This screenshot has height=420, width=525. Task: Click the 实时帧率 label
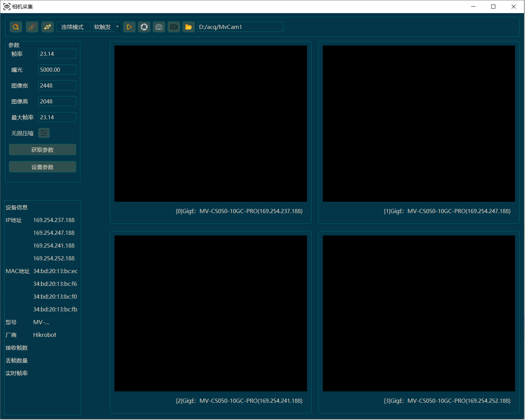[17, 373]
